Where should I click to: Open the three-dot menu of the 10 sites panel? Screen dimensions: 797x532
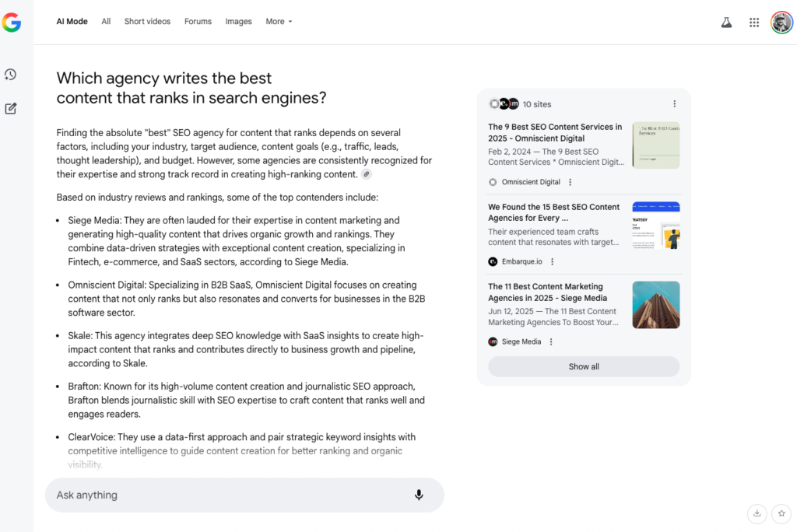(x=675, y=104)
